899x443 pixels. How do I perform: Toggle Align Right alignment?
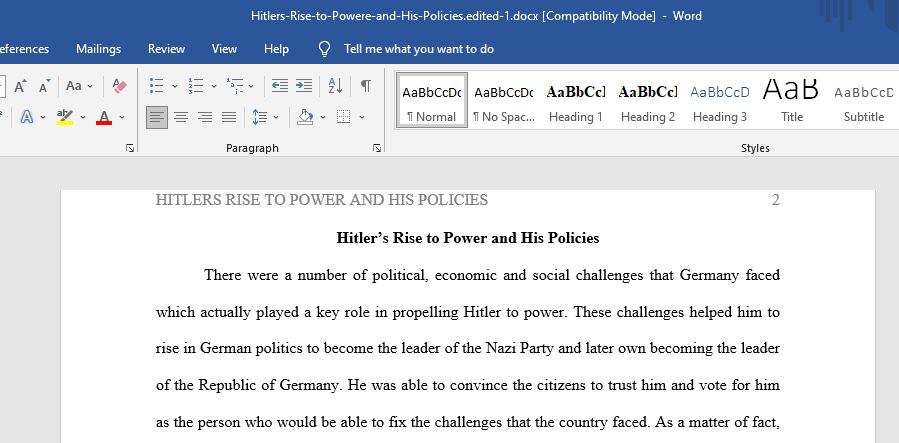tap(205, 117)
